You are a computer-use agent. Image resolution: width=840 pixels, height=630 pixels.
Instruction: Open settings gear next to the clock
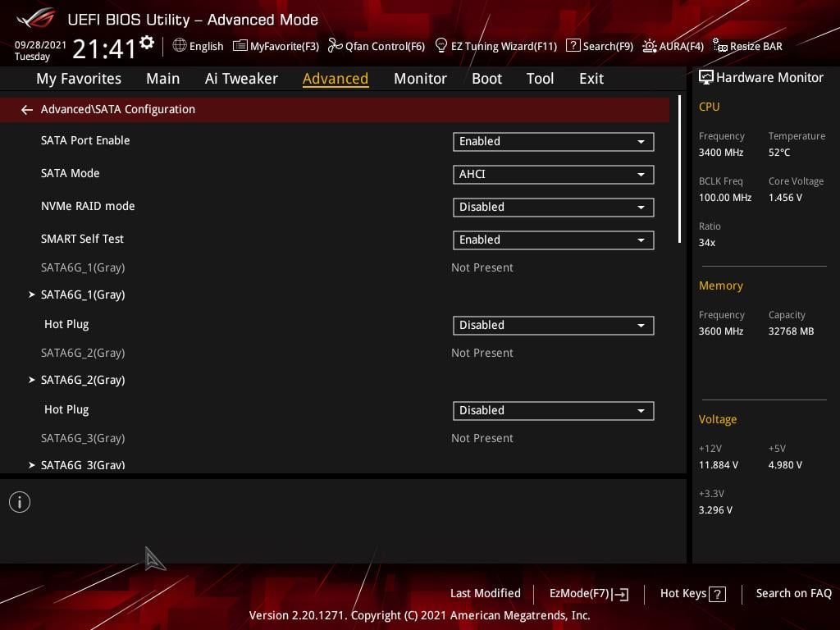[147, 43]
